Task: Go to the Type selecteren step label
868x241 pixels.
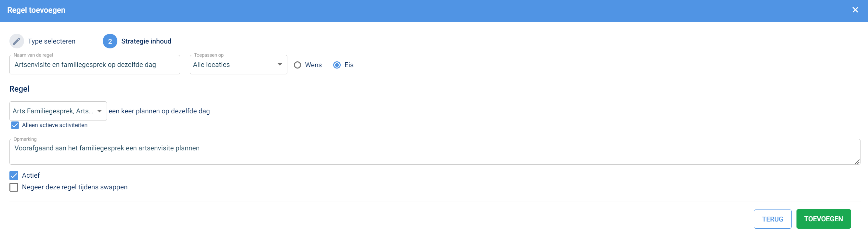Action: pos(52,41)
